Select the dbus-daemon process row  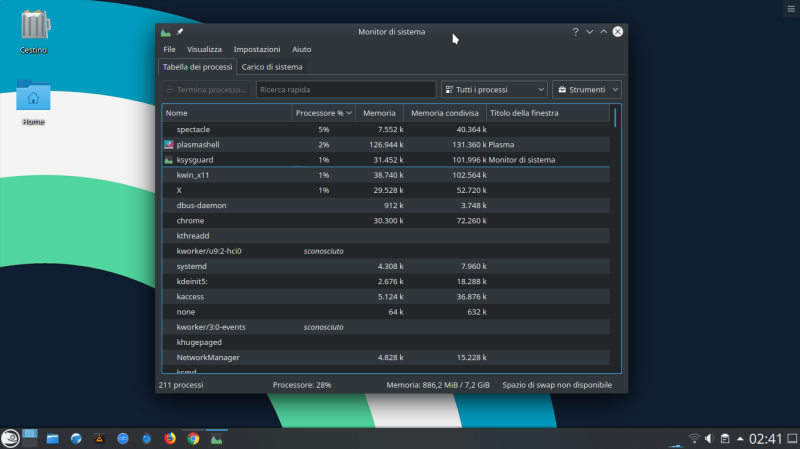[386, 206]
